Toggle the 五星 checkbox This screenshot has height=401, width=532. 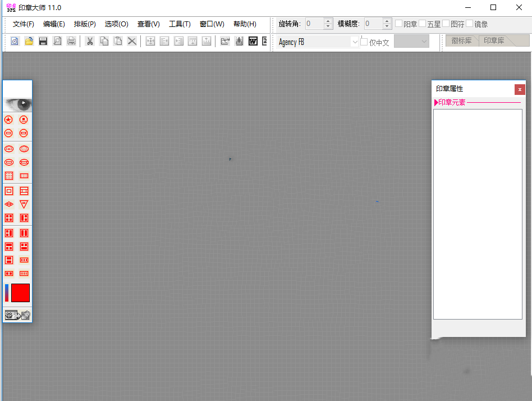pyautogui.click(x=423, y=24)
